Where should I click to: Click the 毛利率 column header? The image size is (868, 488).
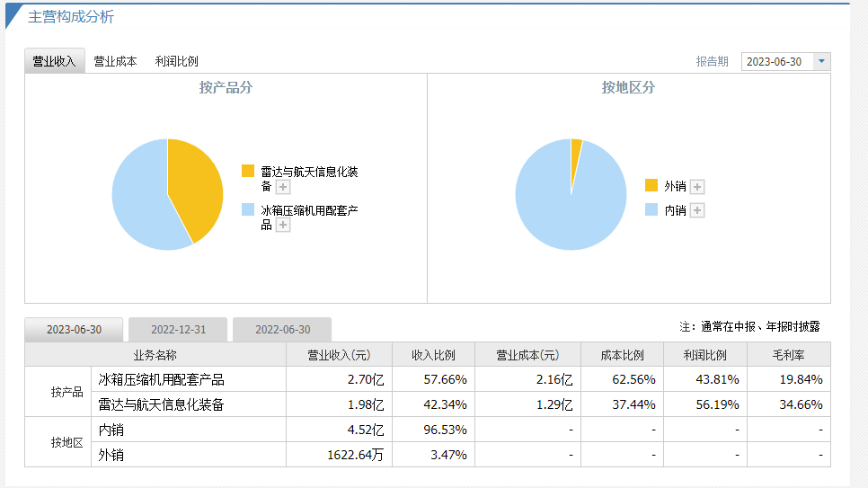coord(788,355)
